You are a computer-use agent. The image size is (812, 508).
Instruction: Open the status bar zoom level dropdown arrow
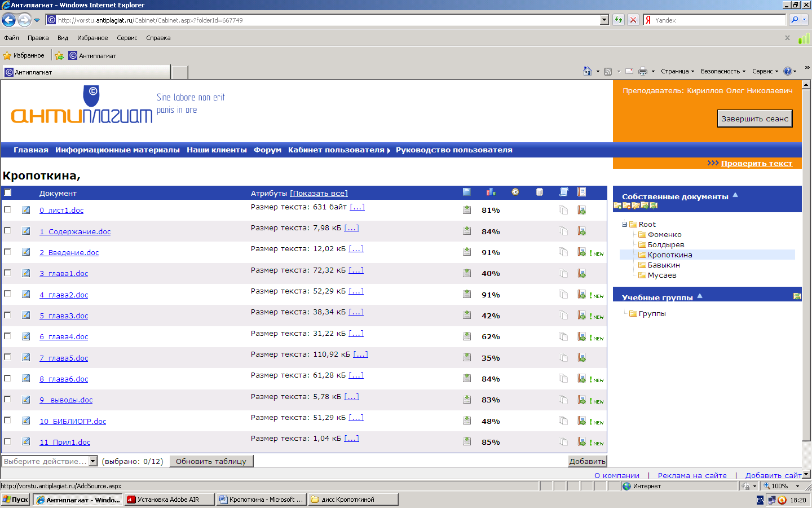pyautogui.click(x=797, y=486)
